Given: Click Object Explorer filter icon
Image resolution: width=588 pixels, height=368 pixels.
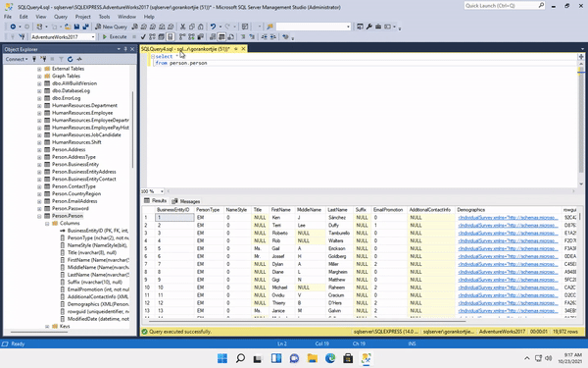Looking at the screenshot, I should pyautogui.click(x=61, y=59).
